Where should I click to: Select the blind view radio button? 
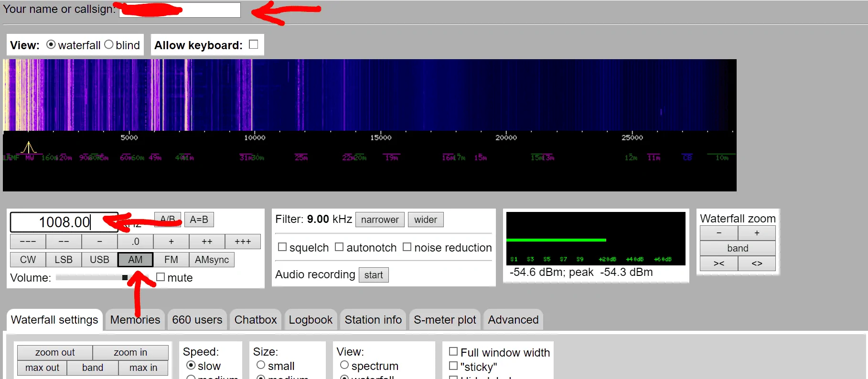(109, 45)
